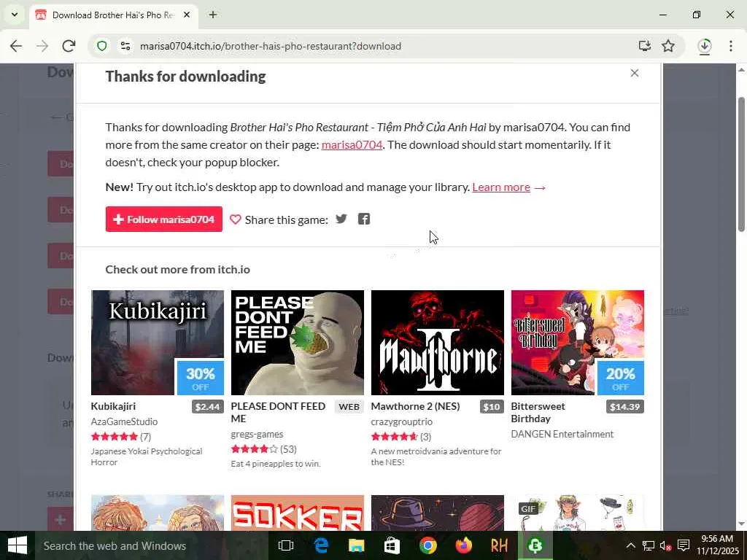
Task: Share the game on Twitter icon
Action: [x=341, y=219]
